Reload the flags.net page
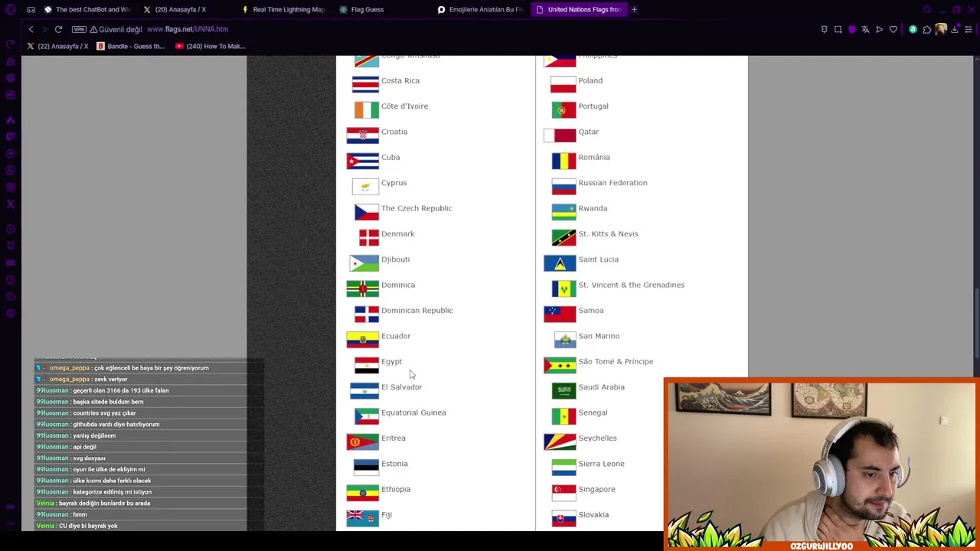Viewport: 980px width, 551px height. tap(58, 29)
